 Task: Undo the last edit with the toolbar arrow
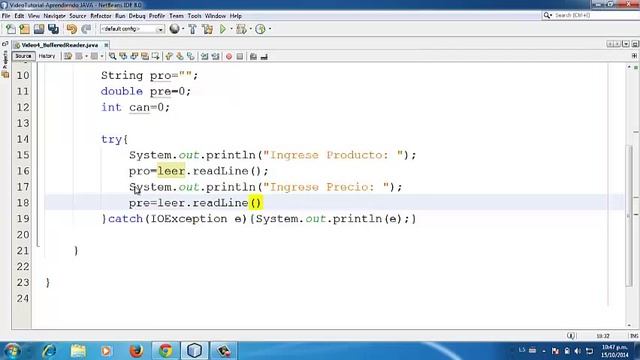[71, 29]
